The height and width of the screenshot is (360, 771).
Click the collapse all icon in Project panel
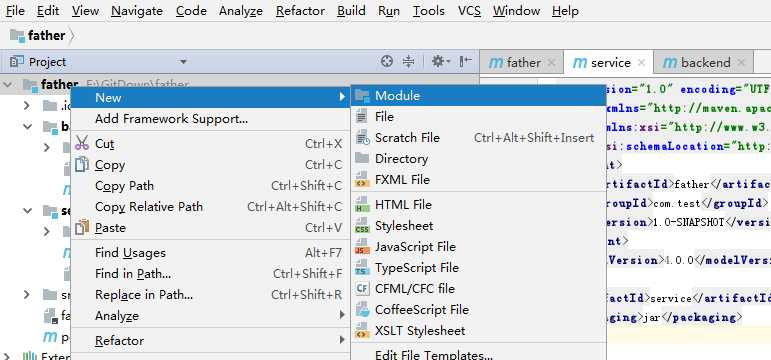pyautogui.click(x=408, y=61)
